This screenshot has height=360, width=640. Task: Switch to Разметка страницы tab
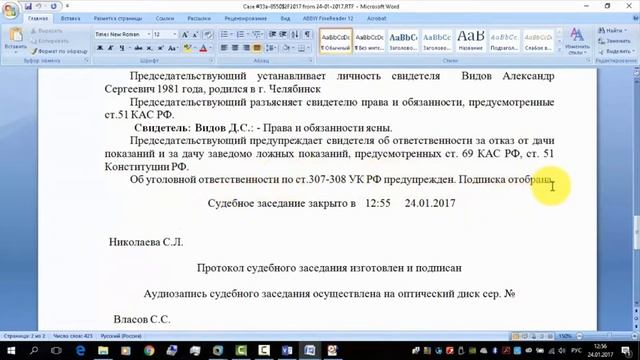pyautogui.click(x=118, y=18)
